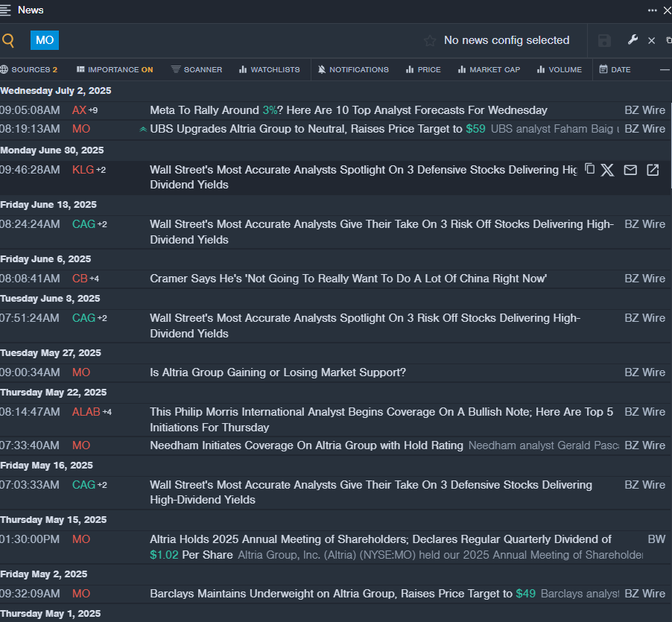The image size is (672, 622).
Task: Copy the KLG headline using the copy icon
Action: coord(590,169)
